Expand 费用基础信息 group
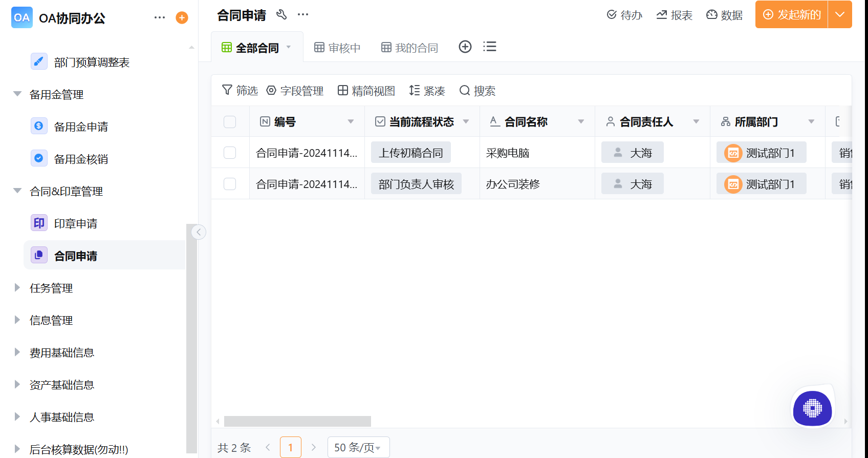The width and height of the screenshot is (868, 458). tap(17, 352)
